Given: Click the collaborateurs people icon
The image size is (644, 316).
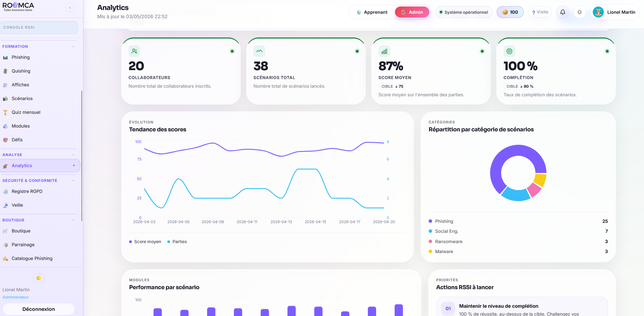Looking at the screenshot, I should pyautogui.click(x=134, y=51).
